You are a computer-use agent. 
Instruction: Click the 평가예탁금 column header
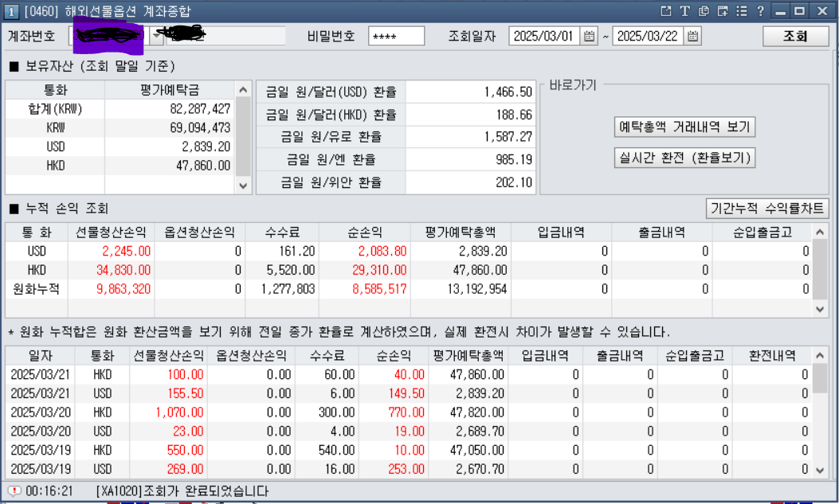click(169, 90)
